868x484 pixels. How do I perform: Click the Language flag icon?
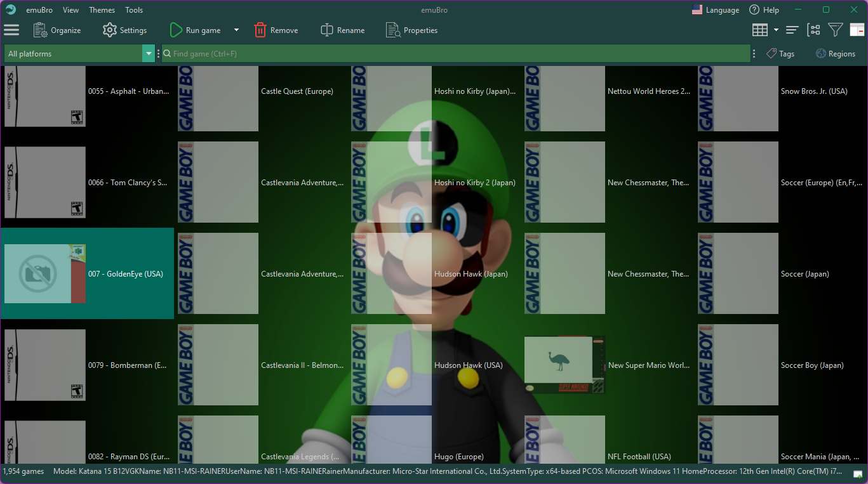pos(696,10)
